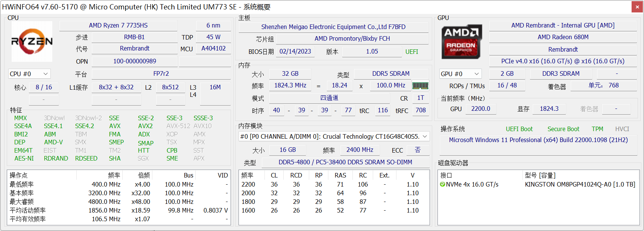Click the UEFI Boot indicator
This screenshot has width=644, height=231.
(519, 129)
